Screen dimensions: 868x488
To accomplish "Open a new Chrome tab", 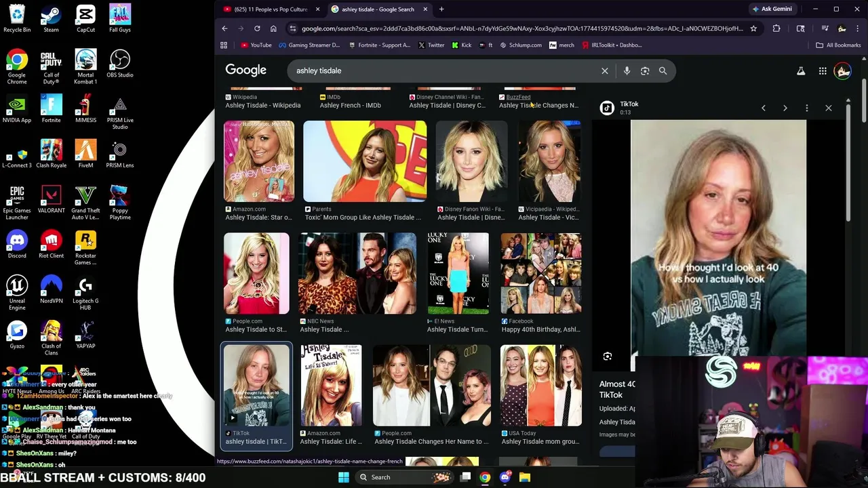I will tap(441, 9).
